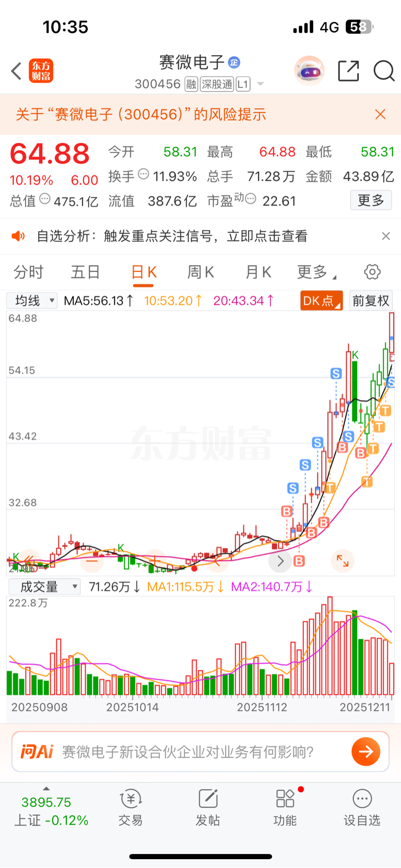Expand chart to fullscreen
401x868 pixels.
click(343, 561)
